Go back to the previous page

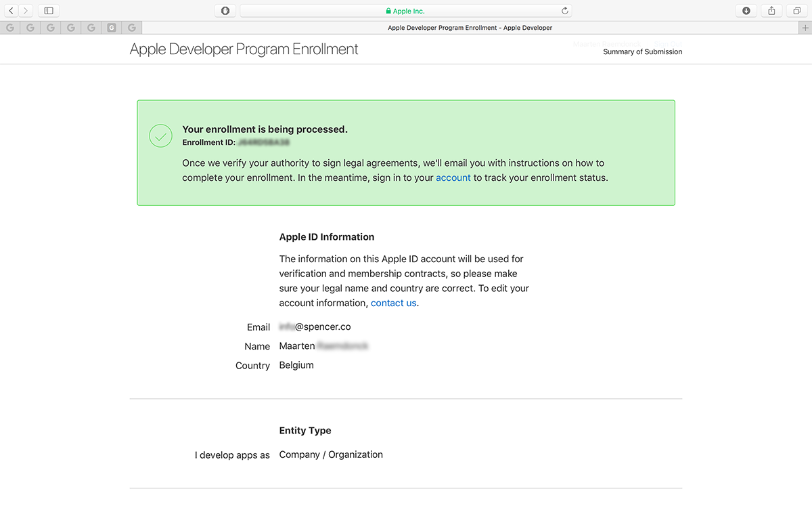(12, 11)
